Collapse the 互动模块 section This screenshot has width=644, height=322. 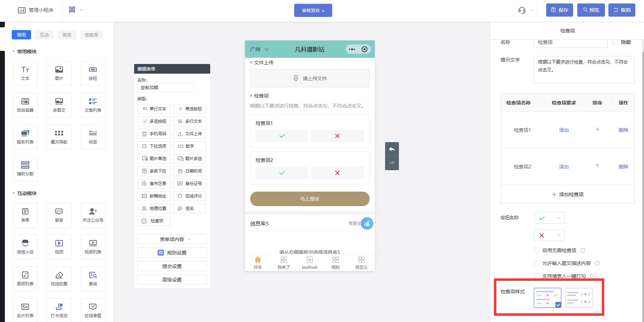tap(13, 193)
